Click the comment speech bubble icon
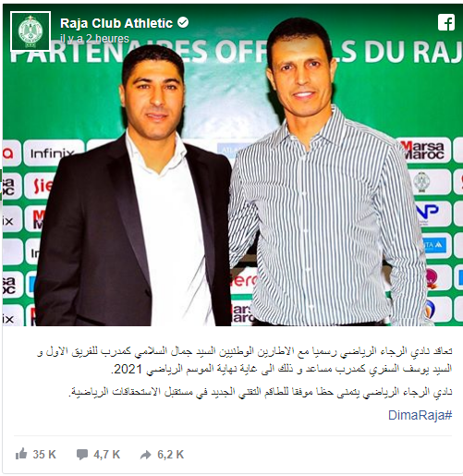The height and width of the screenshot is (476, 463). pyautogui.click(x=82, y=455)
